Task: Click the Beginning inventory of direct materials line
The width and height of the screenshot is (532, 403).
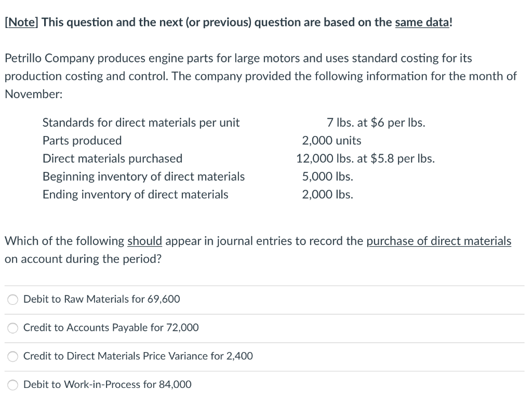Action: 143,177
